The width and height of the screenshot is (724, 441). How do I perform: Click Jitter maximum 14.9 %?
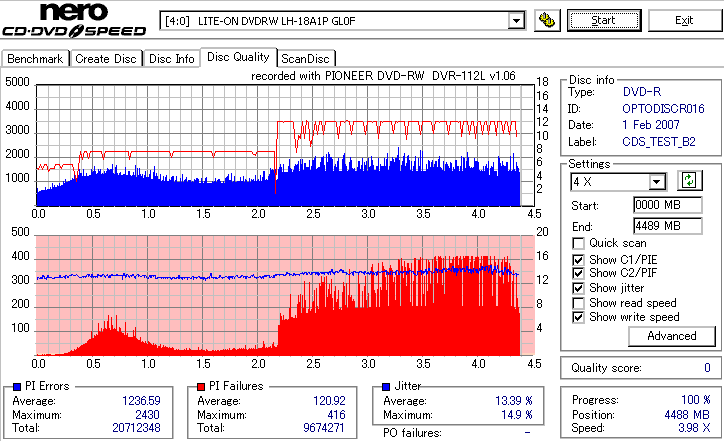(517, 415)
